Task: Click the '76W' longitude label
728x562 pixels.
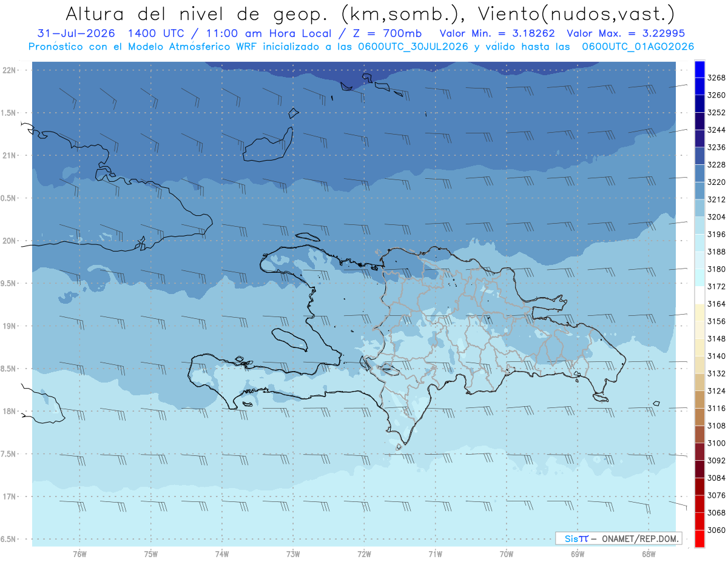Action: tap(79, 554)
